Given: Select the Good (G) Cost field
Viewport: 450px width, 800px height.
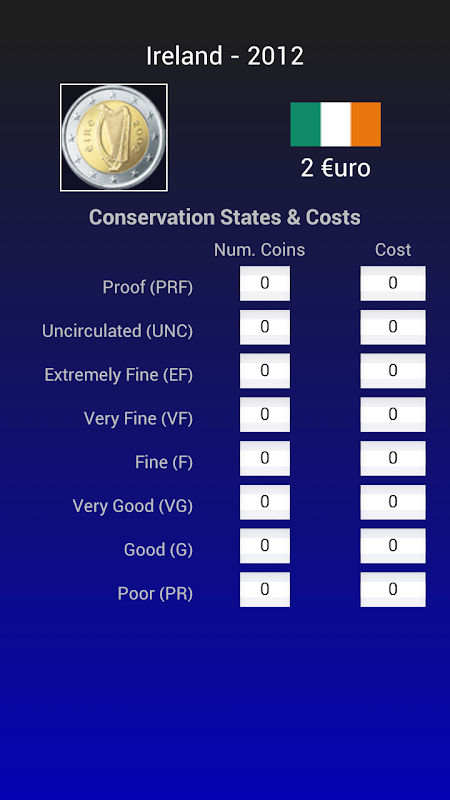Looking at the screenshot, I should pos(393,546).
